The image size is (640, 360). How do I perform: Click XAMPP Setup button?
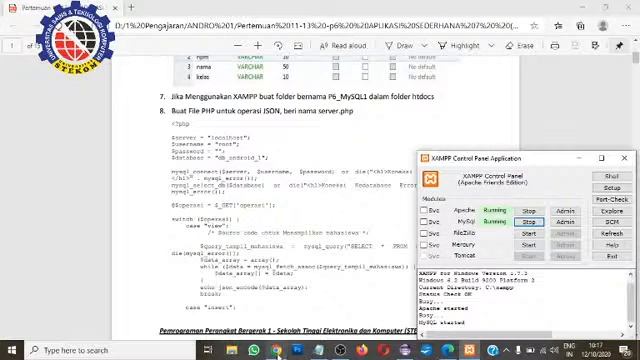612,188
